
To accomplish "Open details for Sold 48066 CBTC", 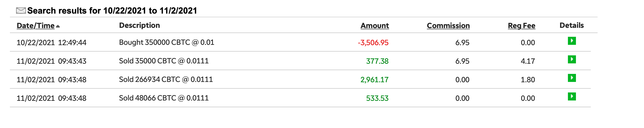I will (572, 96).
